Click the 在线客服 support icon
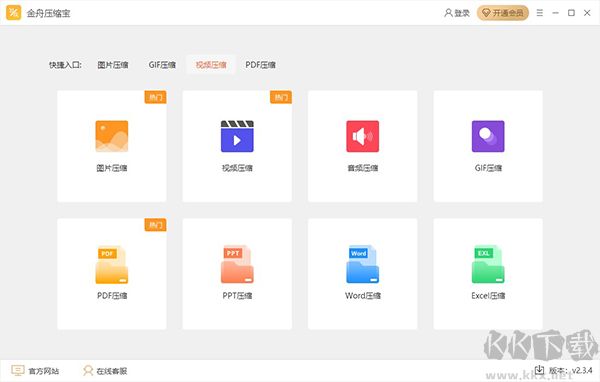Viewport: 600px width, 382px height. (88, 371)
